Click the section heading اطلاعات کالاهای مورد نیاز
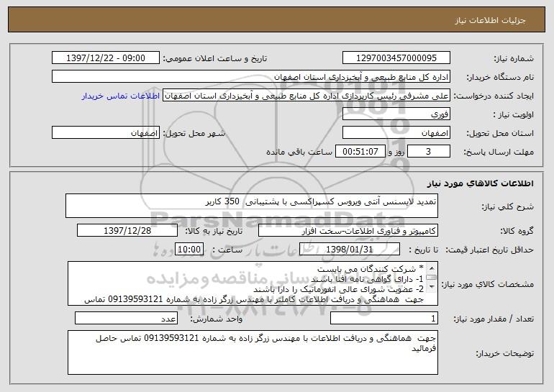 coord(480,183)
